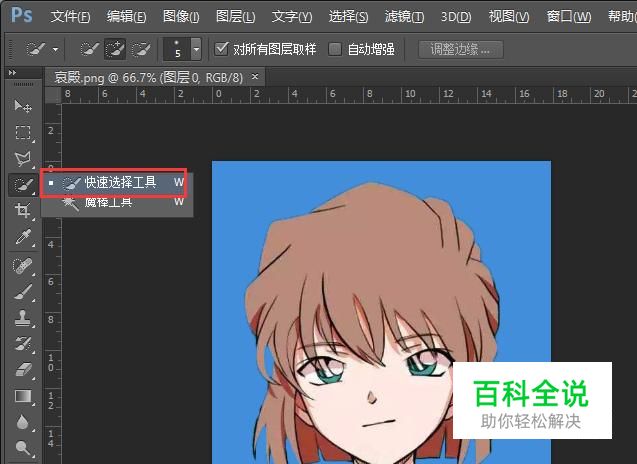The width and height of the screenshot is (637, 464).
Task: Open the 3D(D) menu
Action: 456,17
